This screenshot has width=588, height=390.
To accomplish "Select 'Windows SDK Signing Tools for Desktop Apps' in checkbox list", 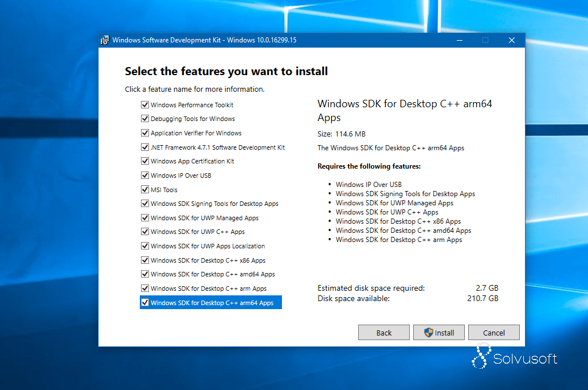I will coord(214,204).
